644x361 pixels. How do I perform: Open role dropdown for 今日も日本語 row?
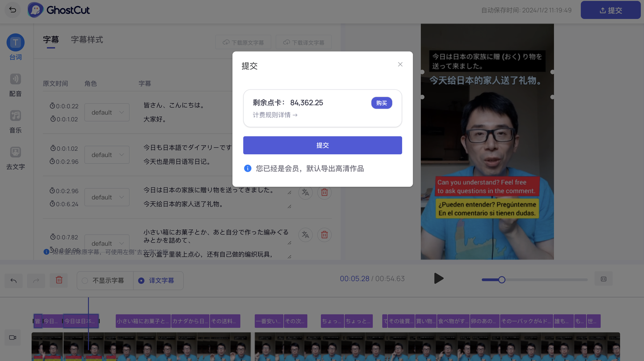107,155
